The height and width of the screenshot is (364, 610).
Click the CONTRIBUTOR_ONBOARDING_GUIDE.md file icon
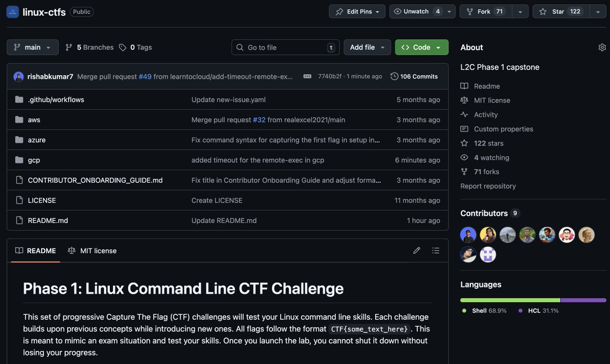pyautogui.click(x=19, y=180)
